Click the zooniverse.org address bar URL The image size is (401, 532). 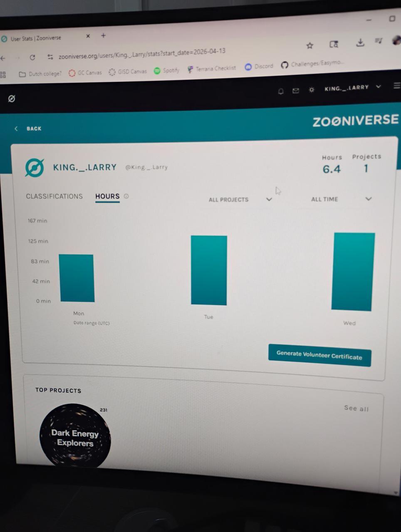(142, 54)
